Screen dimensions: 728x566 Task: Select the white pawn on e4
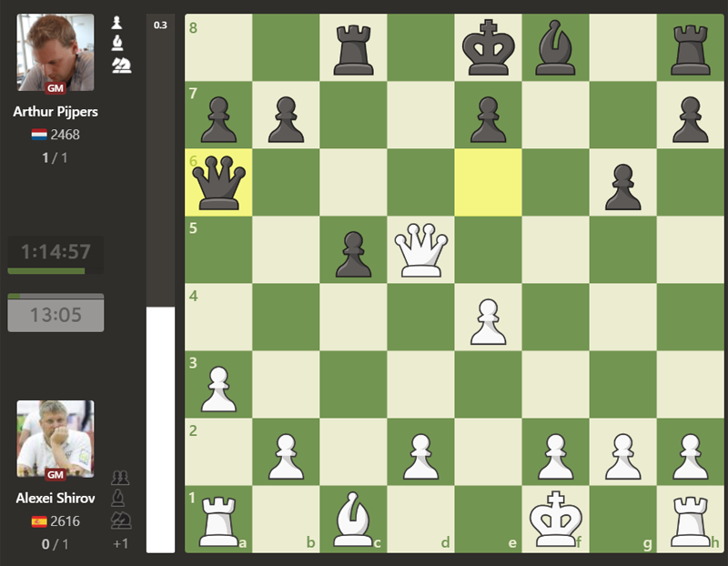488,317
